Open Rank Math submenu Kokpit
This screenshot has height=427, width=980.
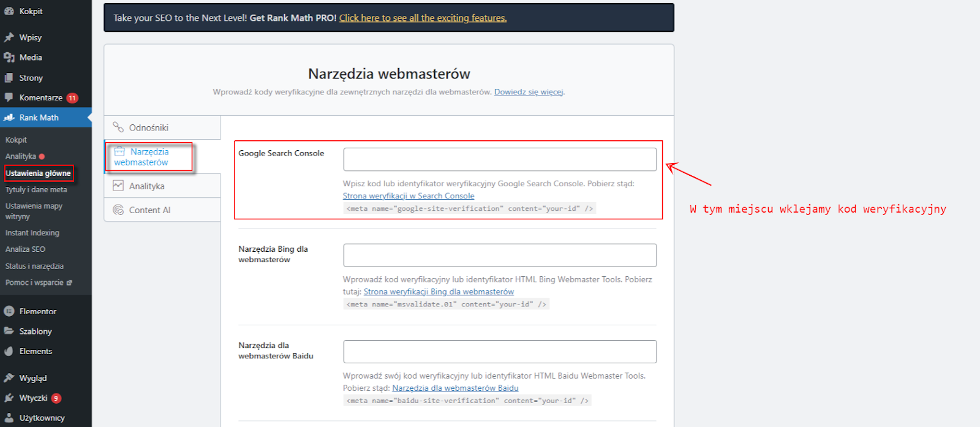click(x=16, y=140)
